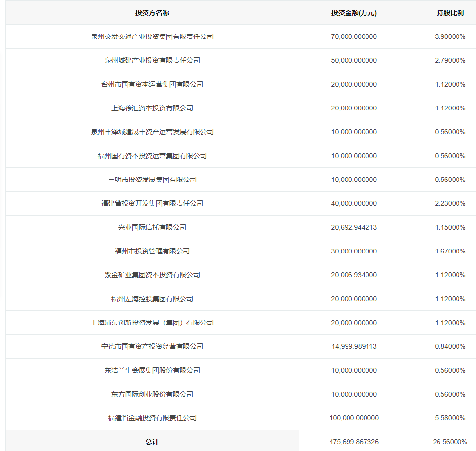
Task: Click the 40,000.000000 investment amount
Action: tap(354, 203)
